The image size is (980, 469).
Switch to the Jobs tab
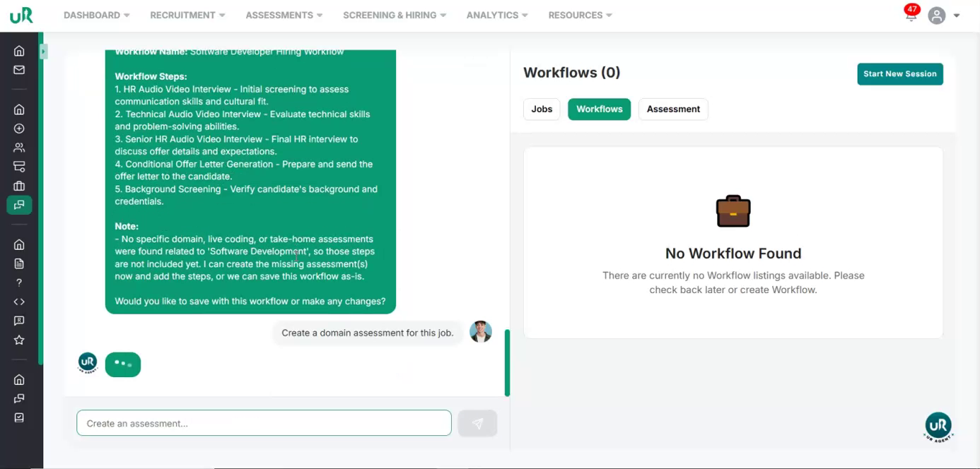[542, 109]
